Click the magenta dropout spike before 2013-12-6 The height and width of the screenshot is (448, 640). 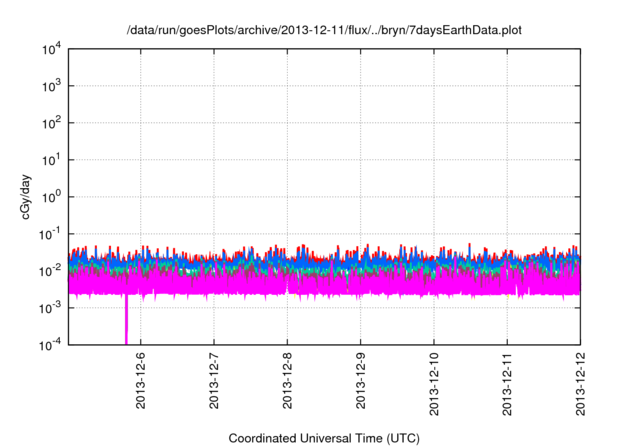coord(126,319)
